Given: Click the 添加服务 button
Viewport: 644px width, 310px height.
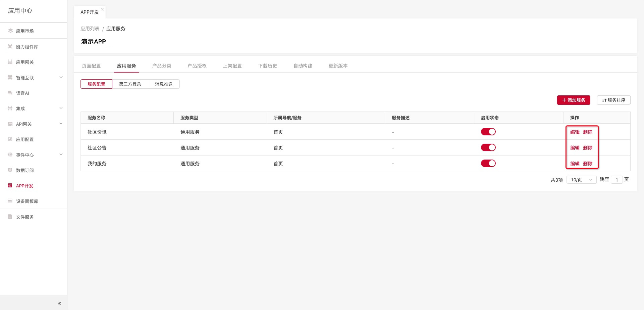Looking at the screenshot, I should 574,100.
